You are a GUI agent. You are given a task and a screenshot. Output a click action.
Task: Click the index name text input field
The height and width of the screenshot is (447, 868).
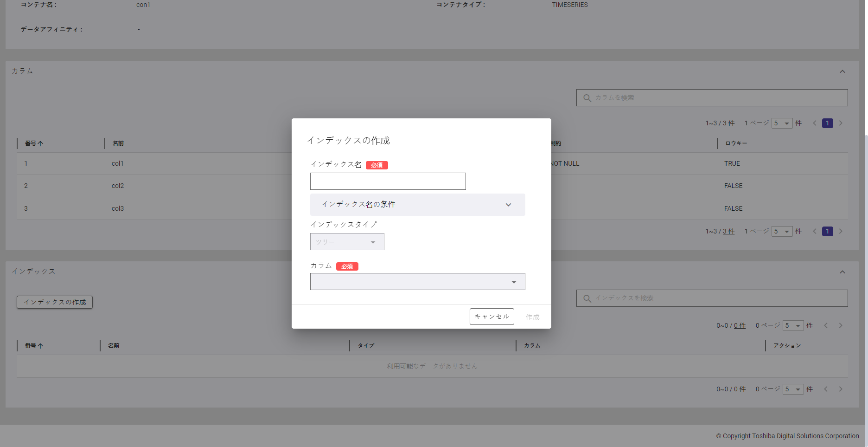(x=388, y=181)
